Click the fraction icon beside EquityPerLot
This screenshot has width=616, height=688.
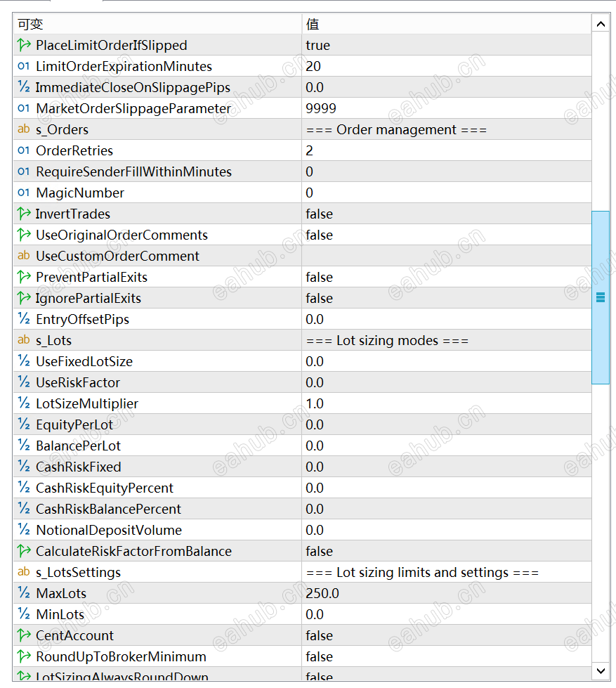pos(24,424)
